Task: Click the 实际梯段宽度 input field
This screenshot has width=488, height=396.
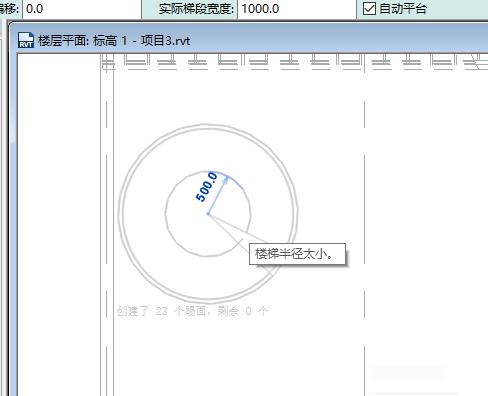Action: coord(297,9)
